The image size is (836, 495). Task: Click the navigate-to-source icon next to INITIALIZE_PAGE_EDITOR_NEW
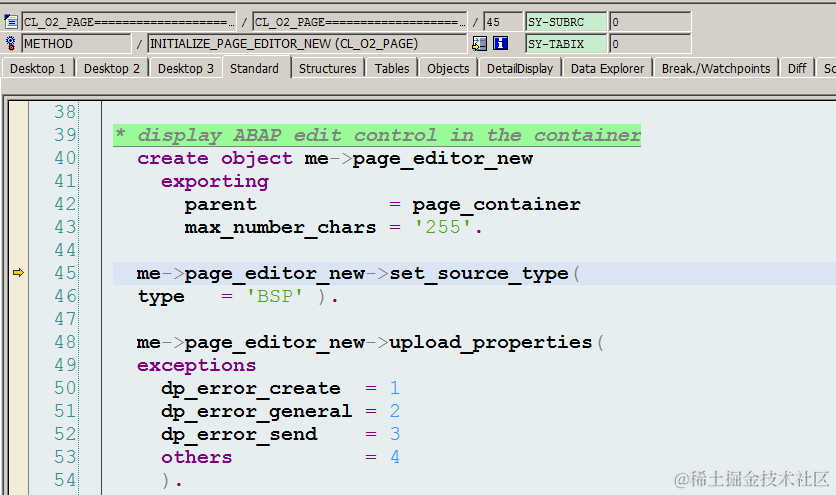click(x=479, y=43)
